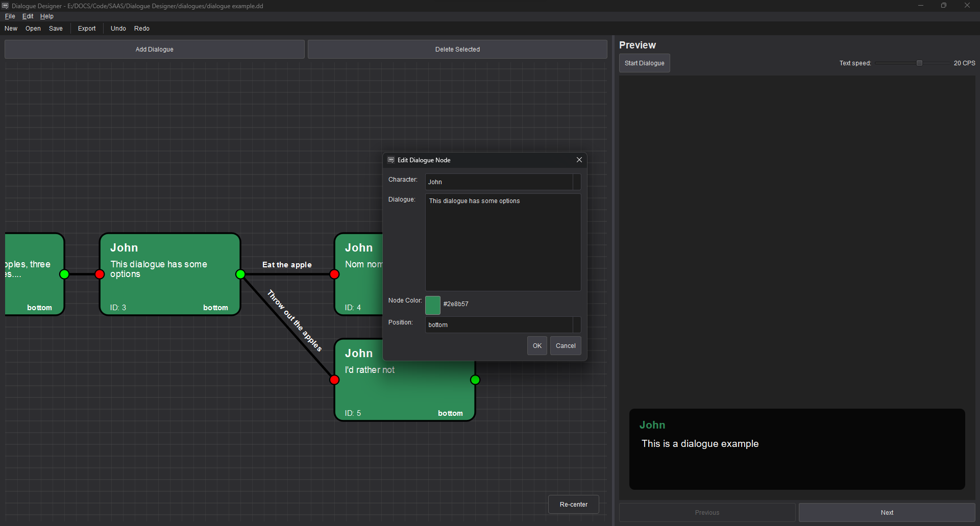Open the Character dropdown in the edit dialog

pyautogui.click(x=576, y=182)
